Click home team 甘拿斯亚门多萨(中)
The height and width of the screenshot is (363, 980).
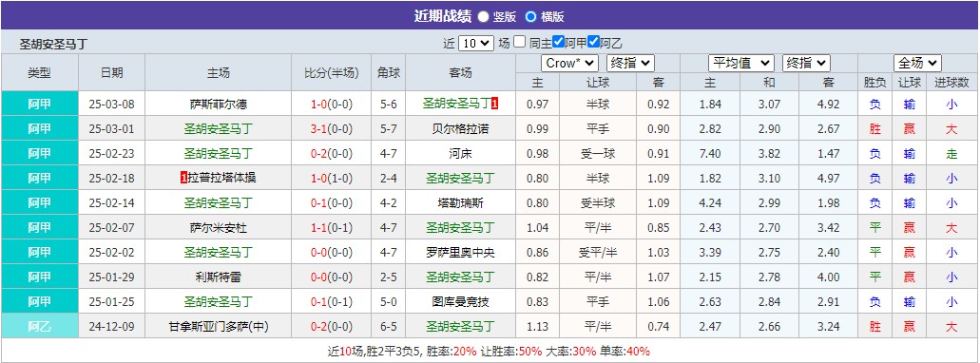218,326
